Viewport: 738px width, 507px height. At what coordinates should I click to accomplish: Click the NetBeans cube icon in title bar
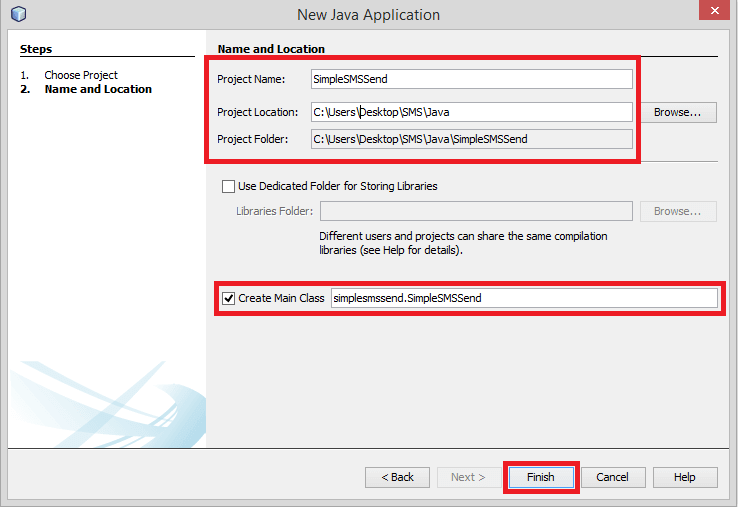(18, 14)
